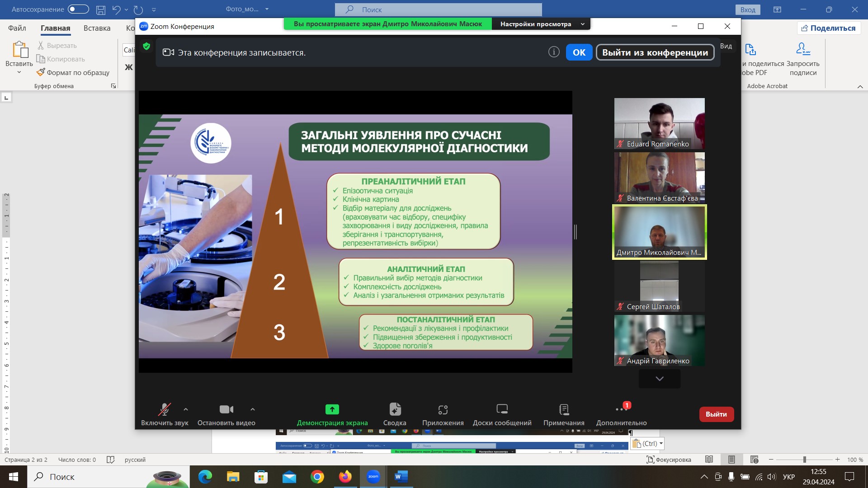The width and height of the screenshot is (868, 488).
Task: Click the red Выйти leave button
Action: (717, 414)
